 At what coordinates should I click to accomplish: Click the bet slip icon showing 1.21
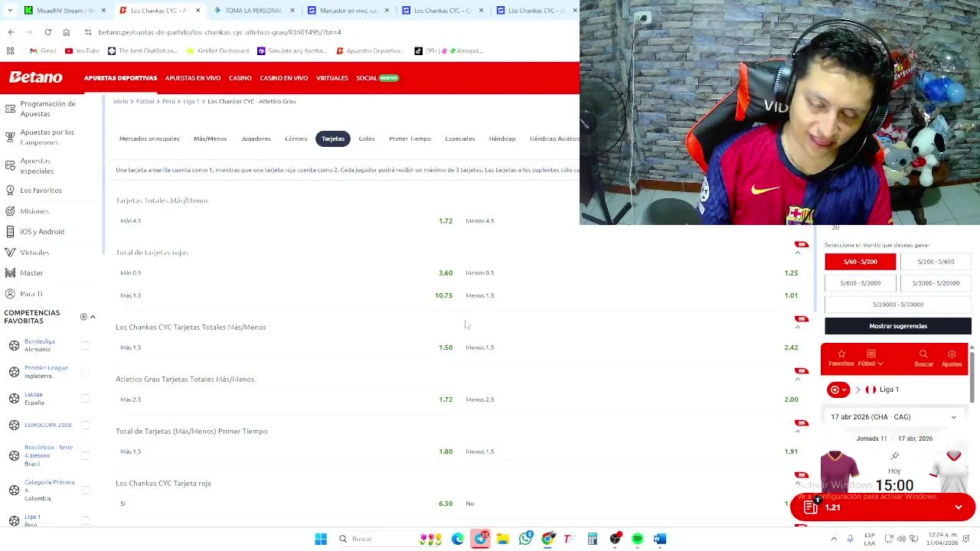coord(811,507)
